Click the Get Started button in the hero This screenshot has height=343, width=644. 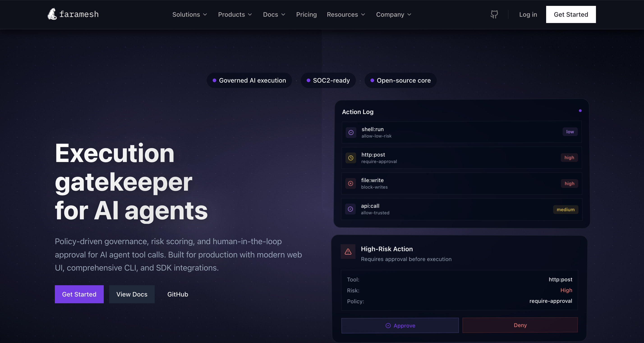click(79, 294)
